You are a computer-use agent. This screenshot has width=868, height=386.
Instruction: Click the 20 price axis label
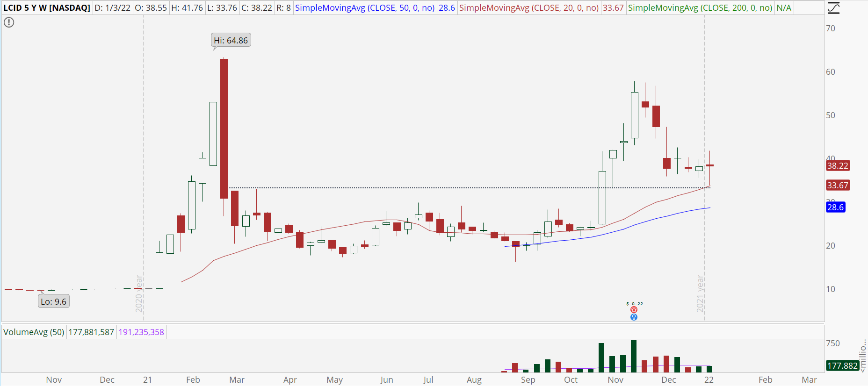(x=831, y=246)
